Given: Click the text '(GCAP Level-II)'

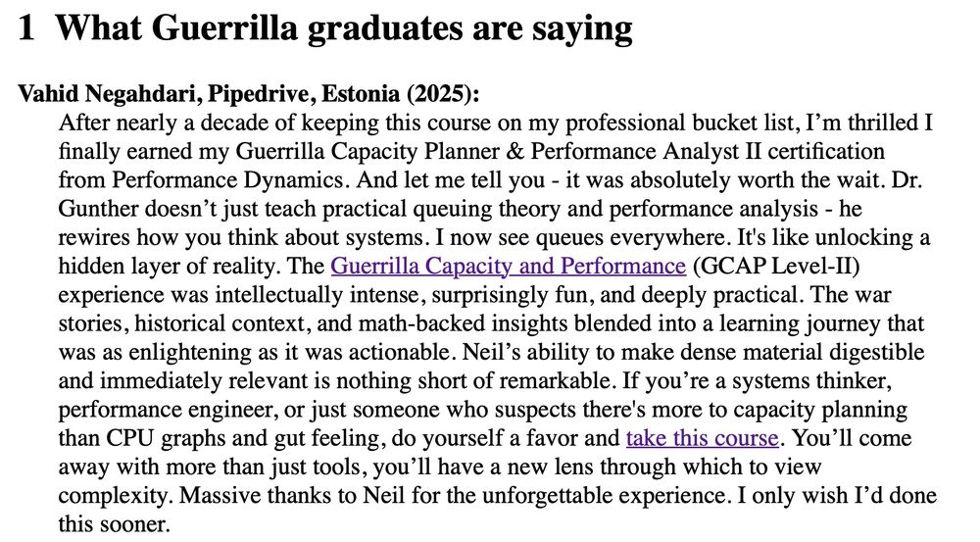Looking at the screenshot, I should click(777, 266).
